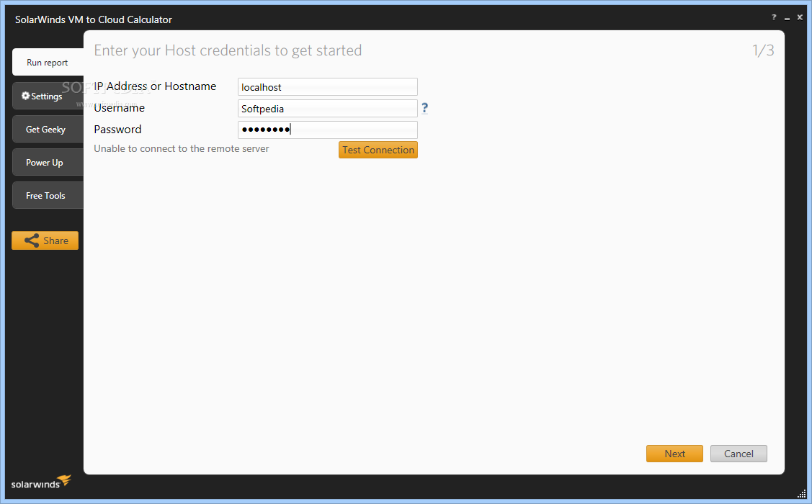Open the Run report tab

click(48, 62)
